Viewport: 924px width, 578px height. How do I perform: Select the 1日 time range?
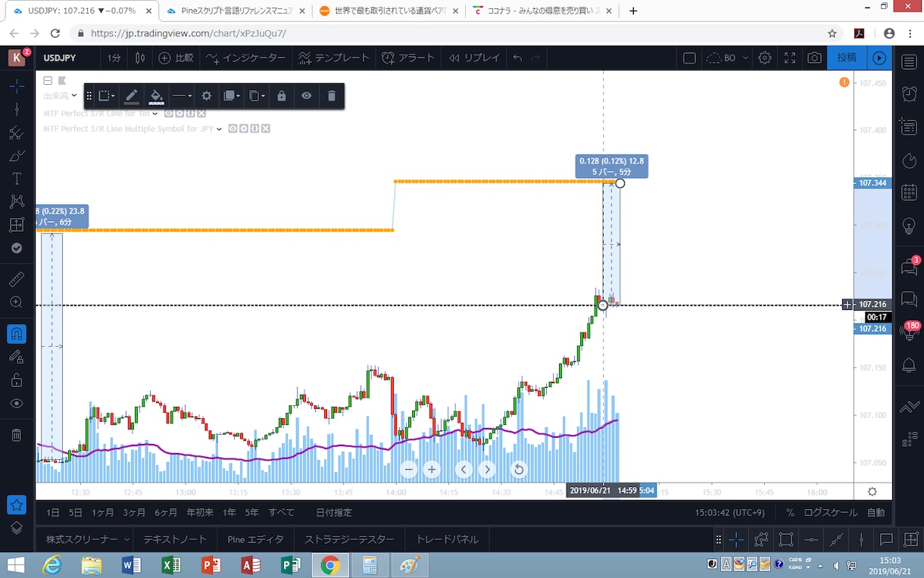pos(52,513)
